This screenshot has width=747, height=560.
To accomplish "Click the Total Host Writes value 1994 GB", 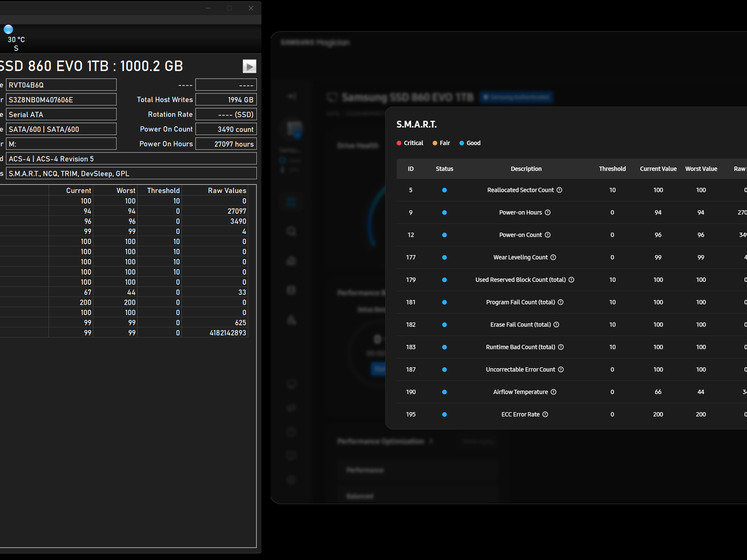I will point(226,100).
